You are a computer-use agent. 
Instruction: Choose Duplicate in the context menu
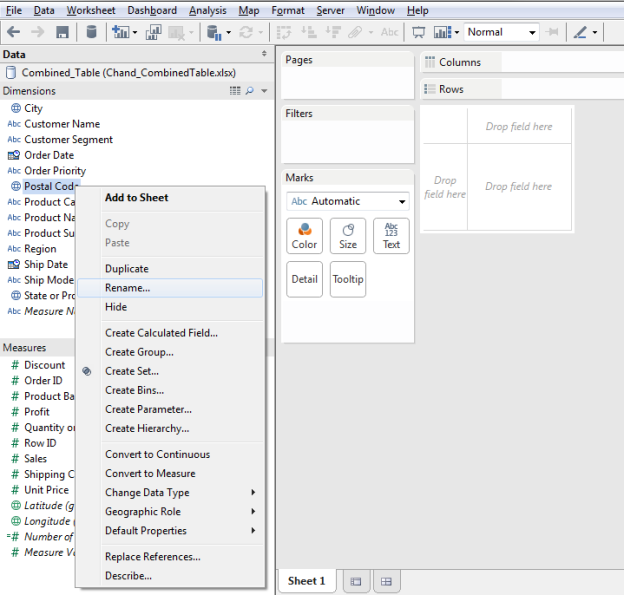point(170,269)
